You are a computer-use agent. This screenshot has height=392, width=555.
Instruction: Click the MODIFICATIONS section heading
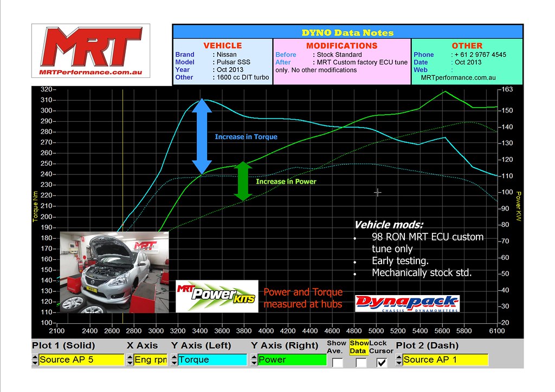point(342,45)
